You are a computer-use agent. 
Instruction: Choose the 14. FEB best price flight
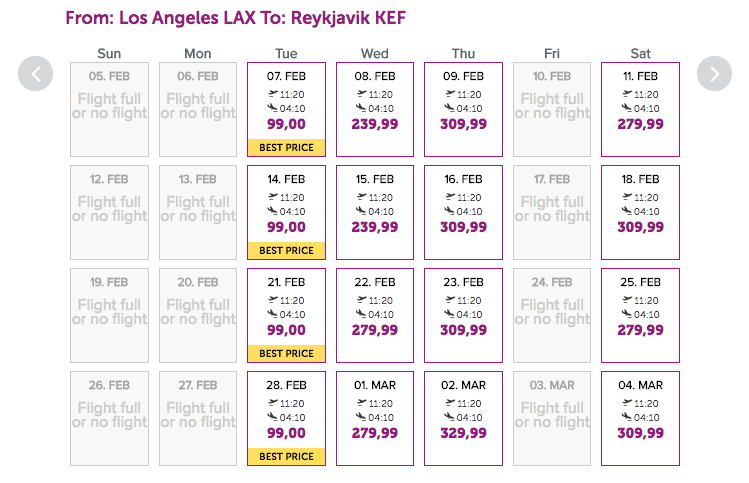pyautogui.click(x=286, y=212)
